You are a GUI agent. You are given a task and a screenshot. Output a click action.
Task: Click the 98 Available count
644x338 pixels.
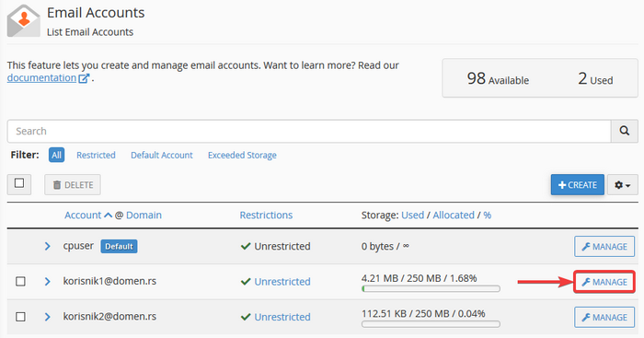498,78
